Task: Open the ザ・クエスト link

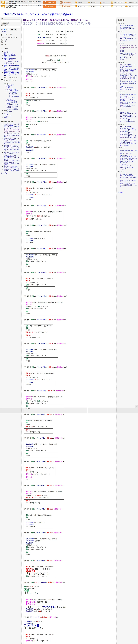Action: (x=10, y=112)
